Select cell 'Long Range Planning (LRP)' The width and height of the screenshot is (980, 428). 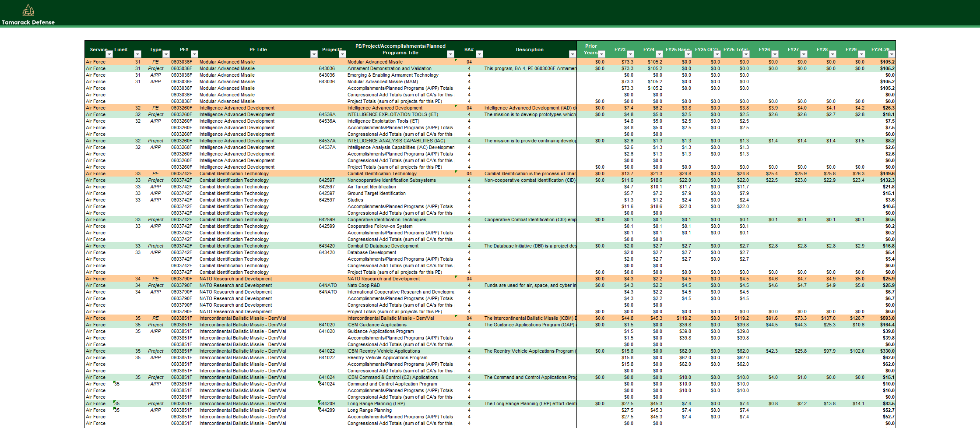pos(400,403)
